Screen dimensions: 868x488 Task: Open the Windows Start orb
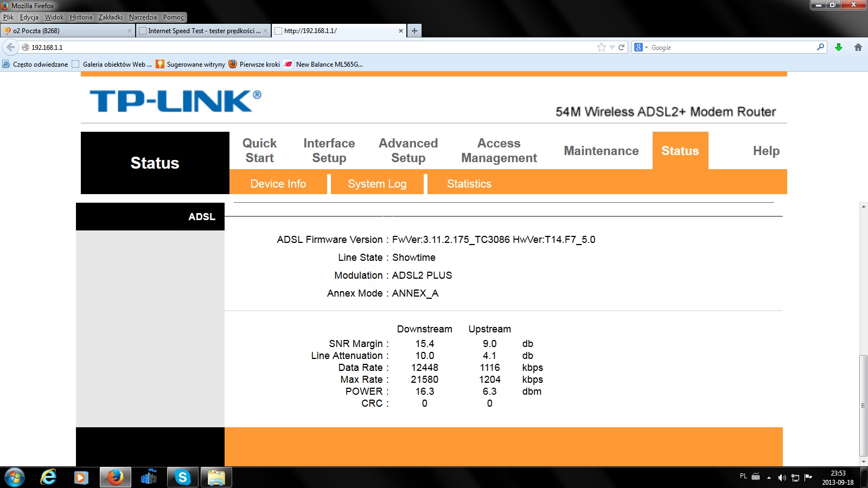click(x=14, y=478)
